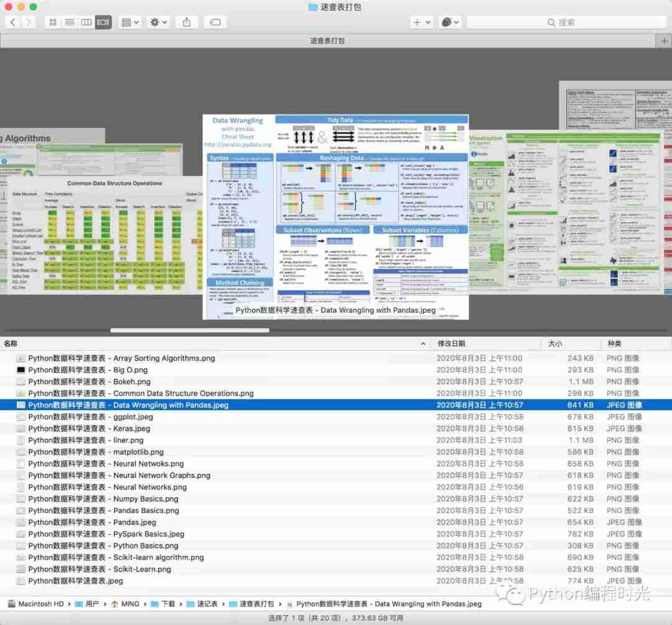Select file liner.png

point(336,440)
